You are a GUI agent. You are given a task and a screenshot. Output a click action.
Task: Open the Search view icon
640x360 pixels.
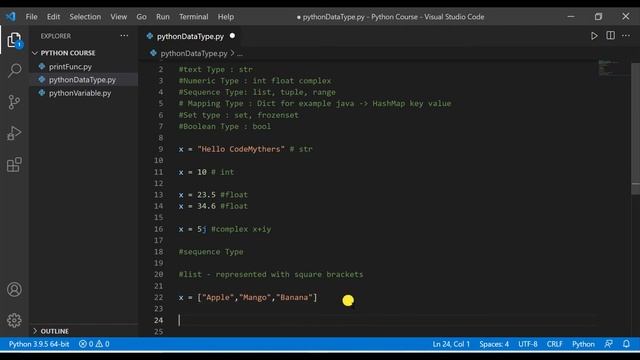(x=14, y=71)
